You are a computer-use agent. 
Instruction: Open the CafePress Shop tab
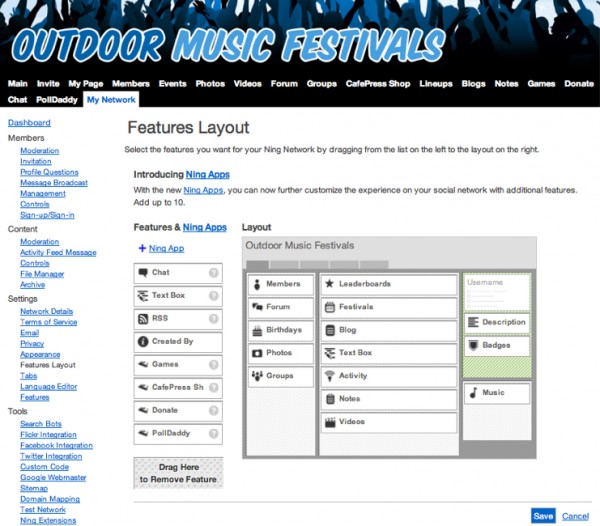(x=378, y=84)
